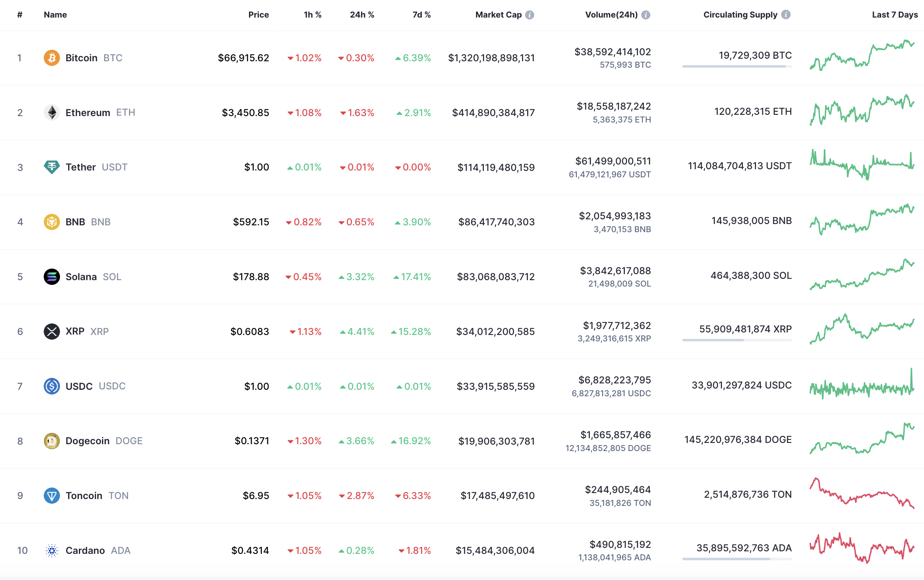Open the Circulating Supply info icon
The image size is (924, 580).
coord(786,15)
